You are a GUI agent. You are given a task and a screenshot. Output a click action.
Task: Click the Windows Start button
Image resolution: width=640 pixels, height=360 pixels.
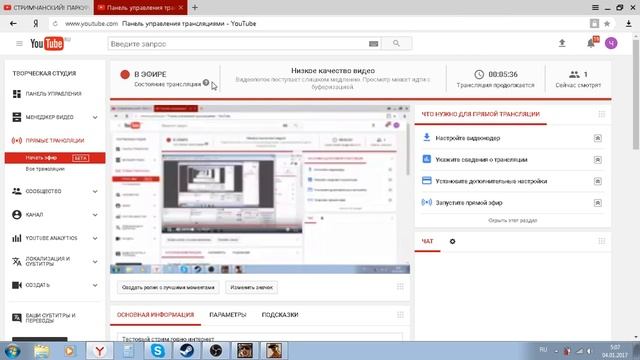point(12,351)
